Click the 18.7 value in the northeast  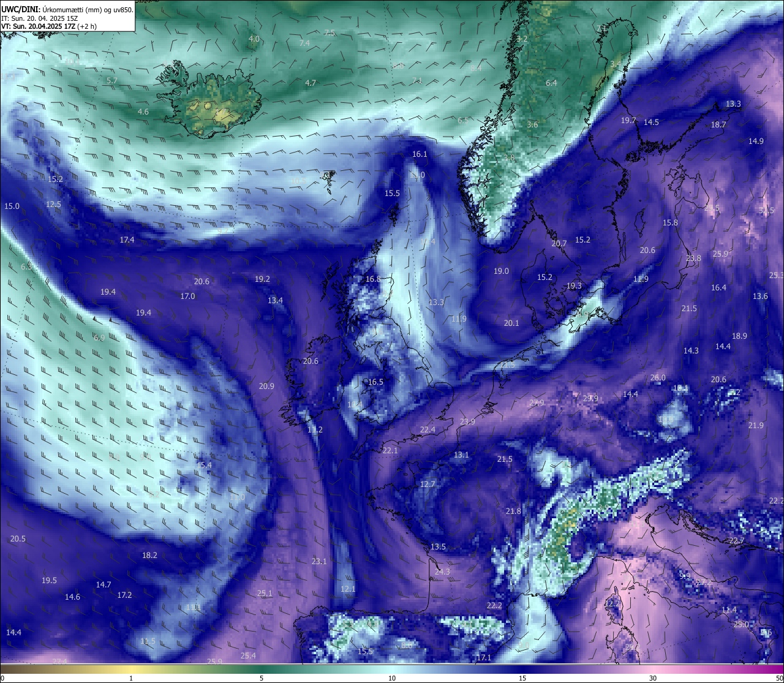tap(718, 125)
